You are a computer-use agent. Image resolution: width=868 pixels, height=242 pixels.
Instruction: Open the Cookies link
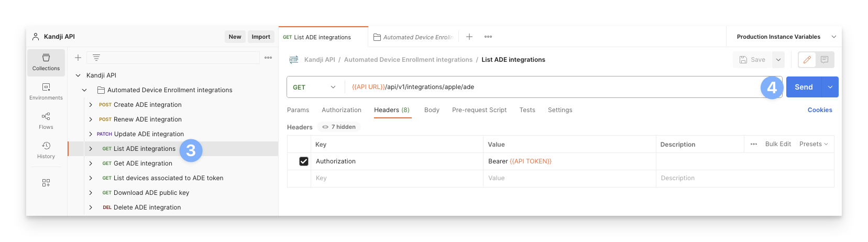click(x=820, y=110)
